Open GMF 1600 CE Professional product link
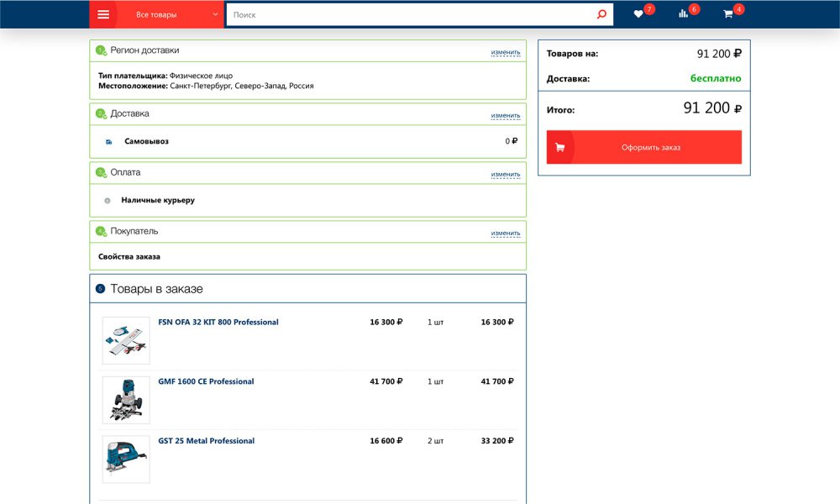 206,381
